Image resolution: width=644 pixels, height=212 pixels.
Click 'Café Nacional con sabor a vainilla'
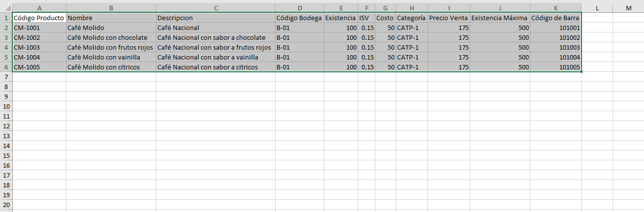coord(215,57)
